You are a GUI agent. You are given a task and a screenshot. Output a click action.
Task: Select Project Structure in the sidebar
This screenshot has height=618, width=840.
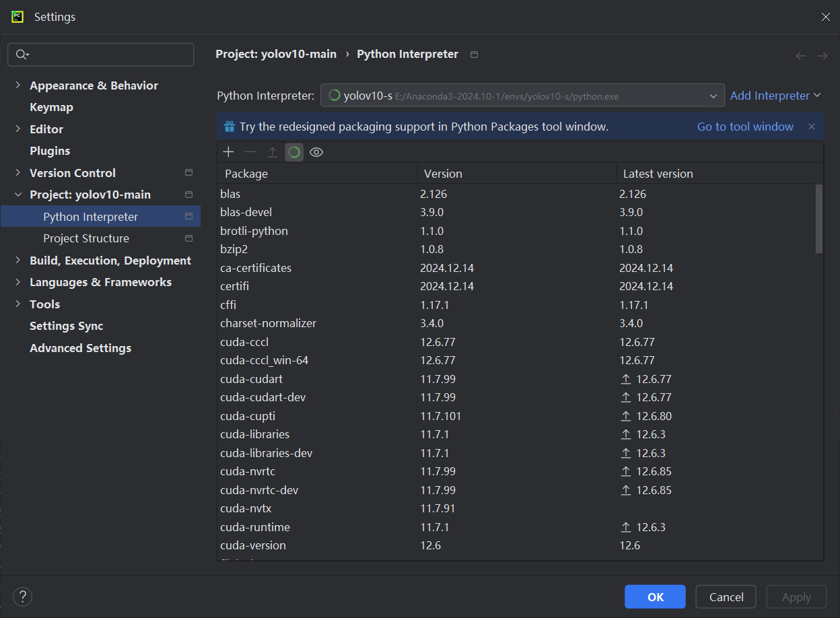(x=101, y=238)
